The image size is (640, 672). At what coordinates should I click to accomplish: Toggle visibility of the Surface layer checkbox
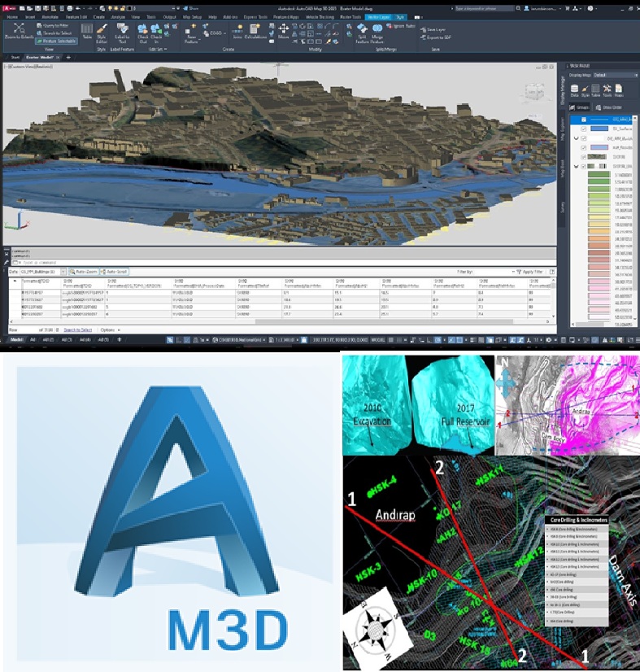coord(583,129)
